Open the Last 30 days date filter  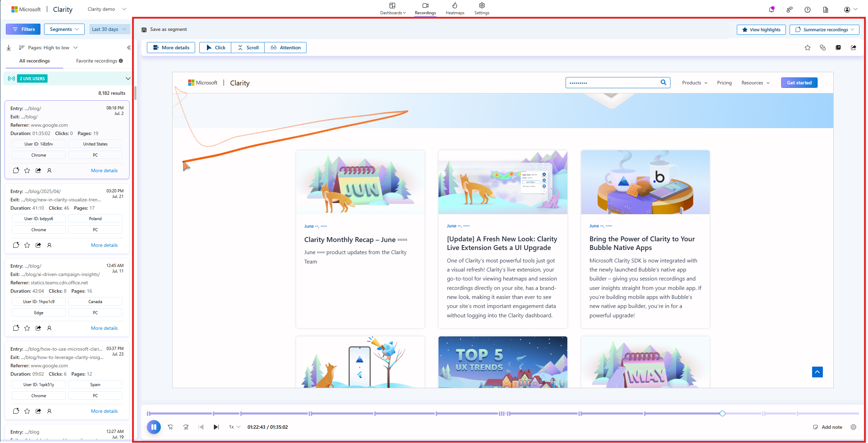click(x=109, y=29)
